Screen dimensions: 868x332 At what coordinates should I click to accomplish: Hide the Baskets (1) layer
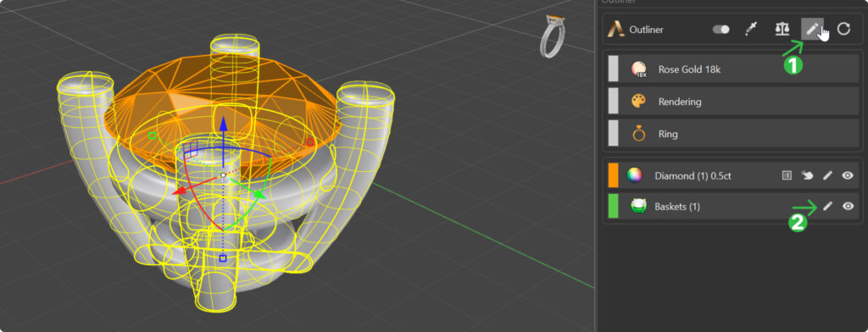[x=848, y=207]
